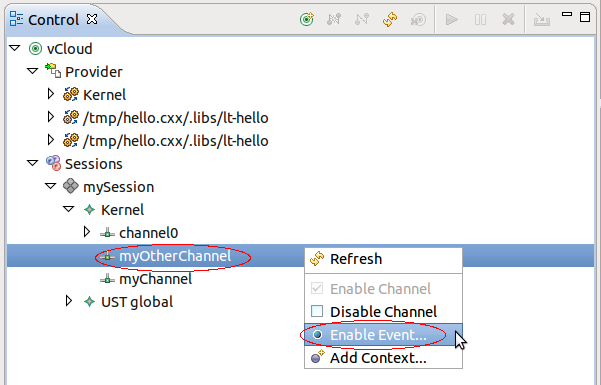Collapse the vCloud tree node

point(15,48)
